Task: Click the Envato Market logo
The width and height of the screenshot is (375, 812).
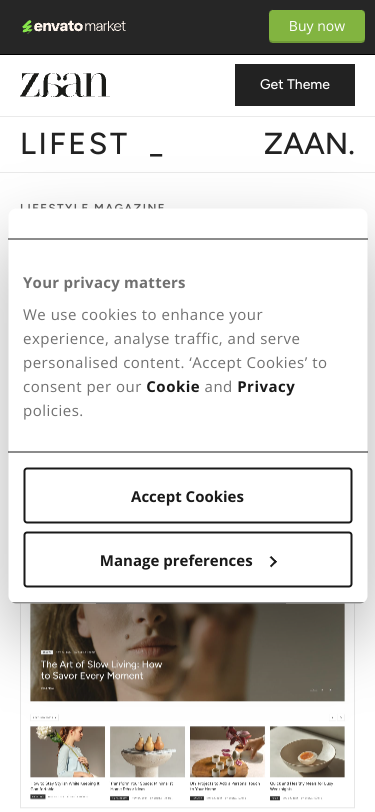Action: 74,26
